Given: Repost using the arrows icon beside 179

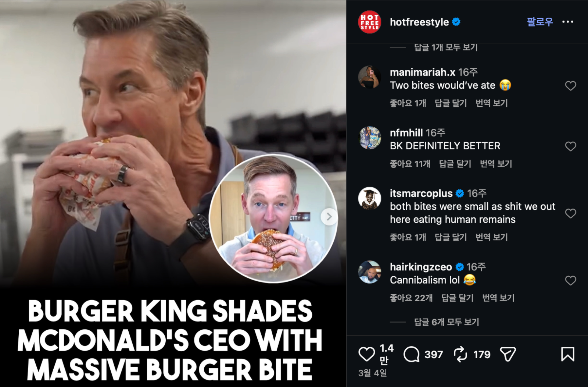Looking at the screenshot, I should pyautogui.click(x=460, y=354).
